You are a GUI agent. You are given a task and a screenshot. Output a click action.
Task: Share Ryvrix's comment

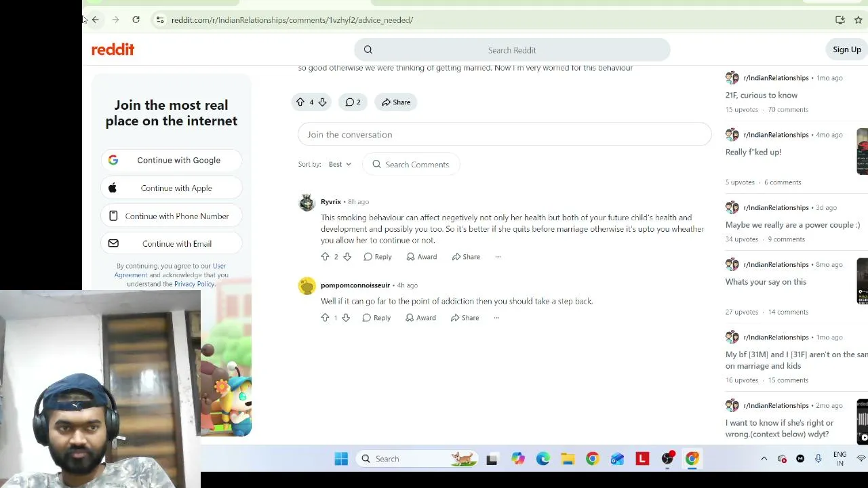pos(466,257)
